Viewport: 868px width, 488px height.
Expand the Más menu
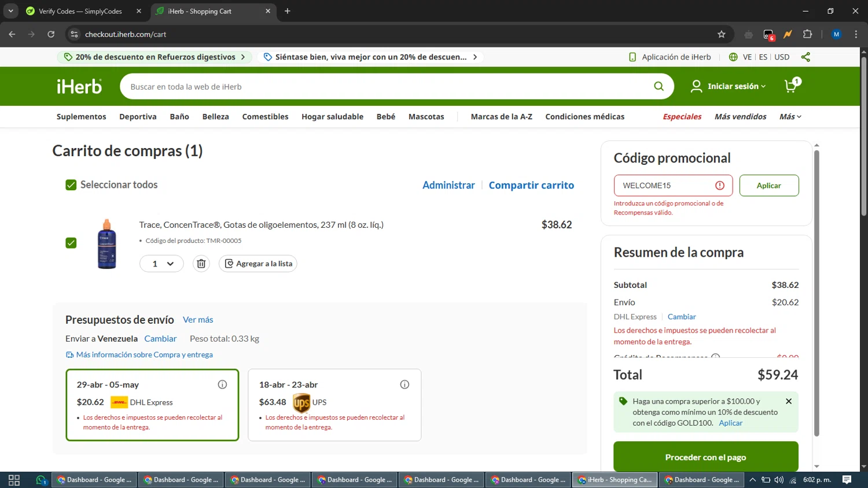point(790,116)
